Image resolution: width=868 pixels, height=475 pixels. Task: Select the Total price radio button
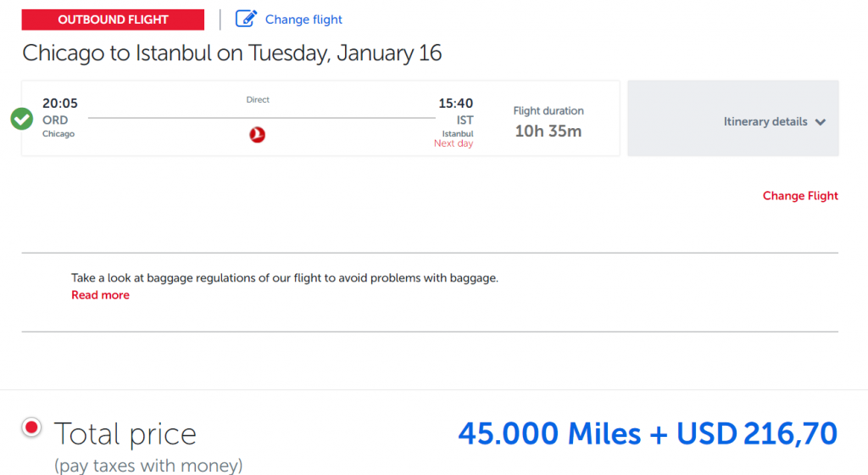pyautogui.click(x=32, y=427)
